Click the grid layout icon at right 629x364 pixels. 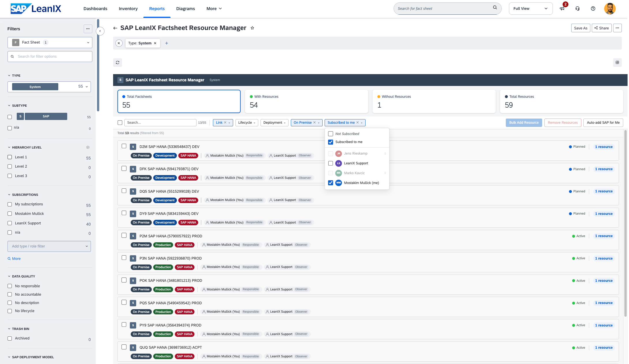point(617,62)
